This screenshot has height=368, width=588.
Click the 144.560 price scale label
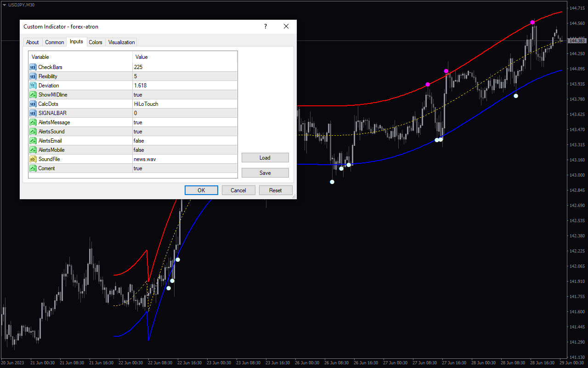[577, 23]
